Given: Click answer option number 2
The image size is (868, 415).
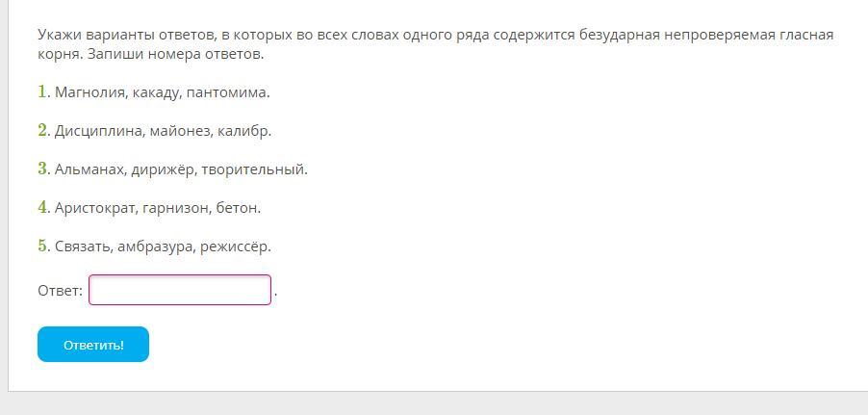Looking at the screenshot, I should (154, 131).
